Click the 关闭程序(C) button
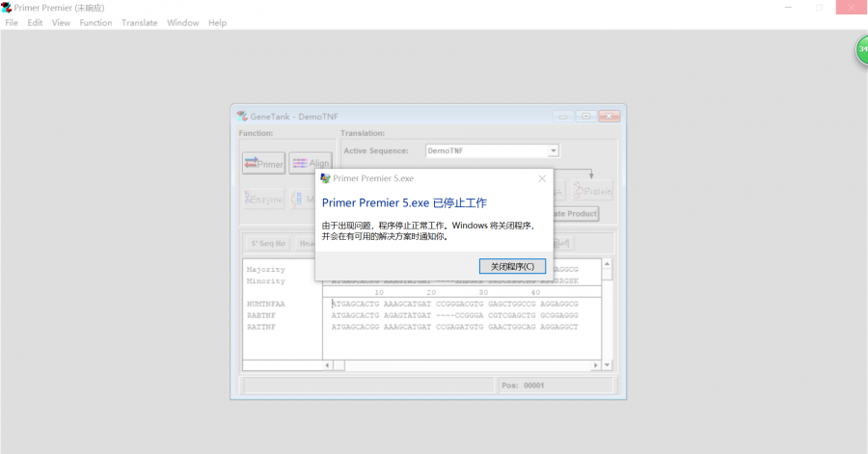868x454 pixels. coord(512,267)
